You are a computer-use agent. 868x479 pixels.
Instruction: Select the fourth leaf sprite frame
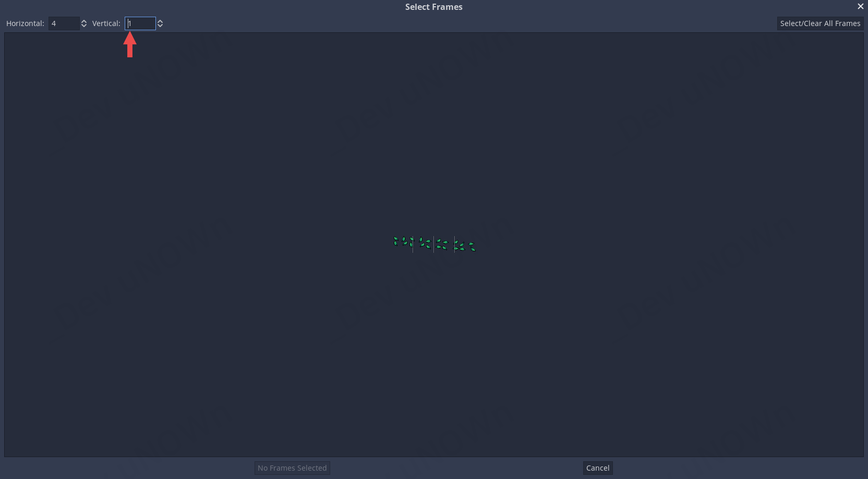click(465, 244)
